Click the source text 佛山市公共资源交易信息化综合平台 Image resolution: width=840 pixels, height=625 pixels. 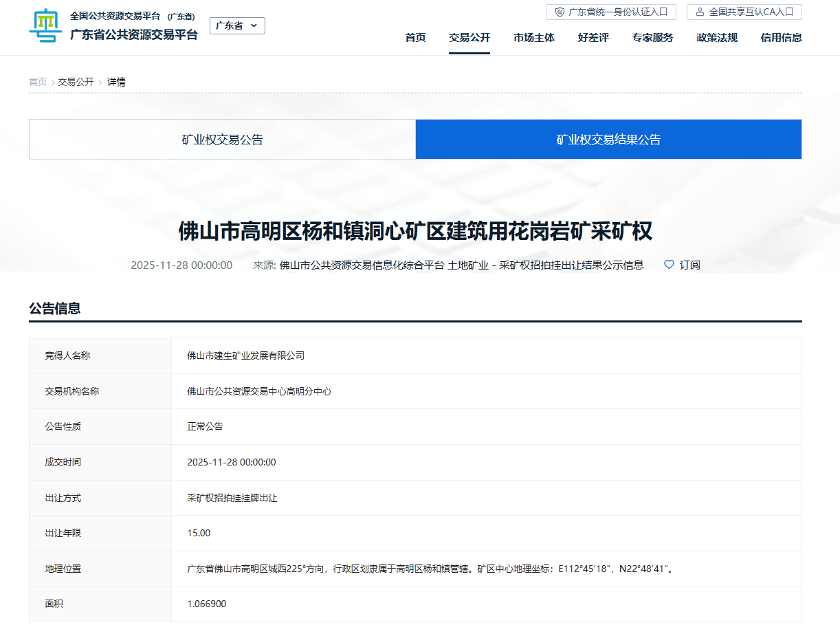click(x=362, y=265)
